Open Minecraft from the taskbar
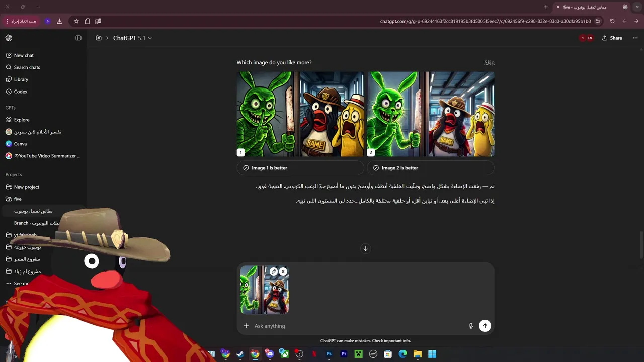This screenshot has height=362, width=644. point(358,354)
